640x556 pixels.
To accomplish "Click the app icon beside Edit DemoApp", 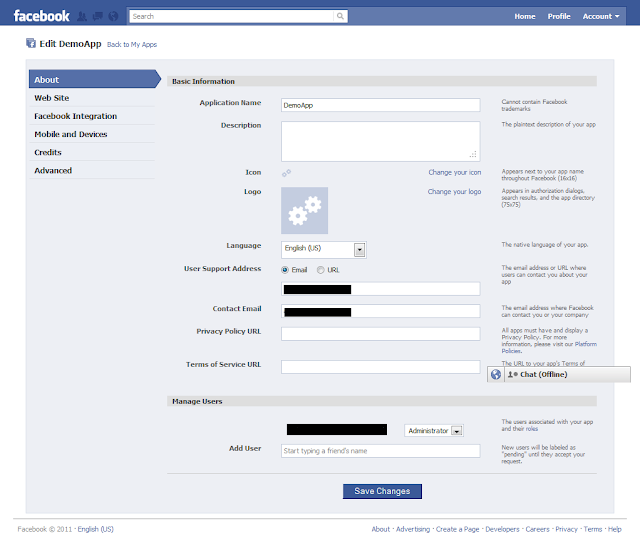I will tap(31, 43).
